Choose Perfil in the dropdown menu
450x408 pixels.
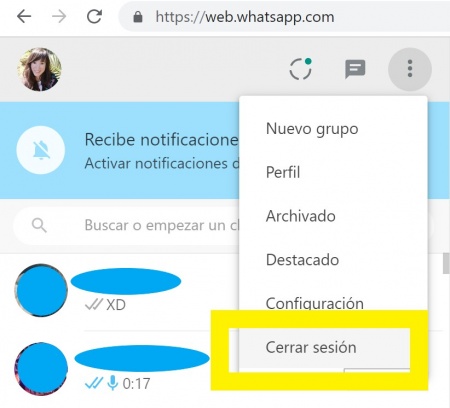[x=333, y=172]
